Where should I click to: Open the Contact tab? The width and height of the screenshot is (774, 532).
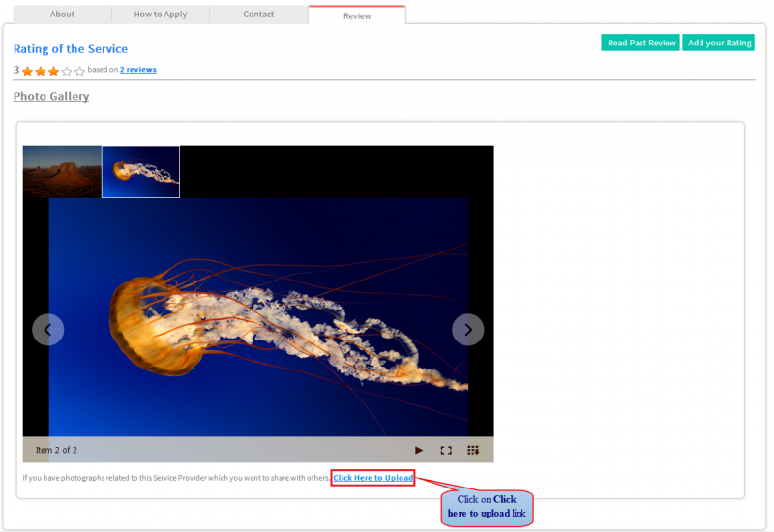coord(258,15)
